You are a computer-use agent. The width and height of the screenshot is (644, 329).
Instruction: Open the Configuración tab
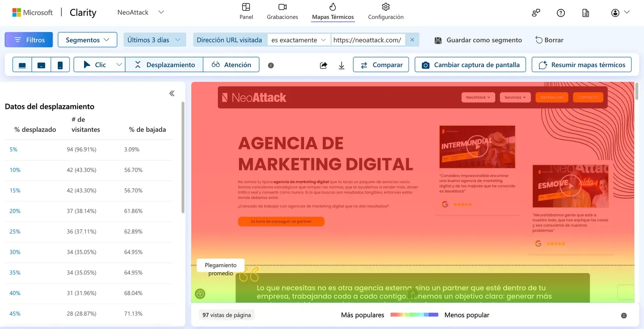386,12
